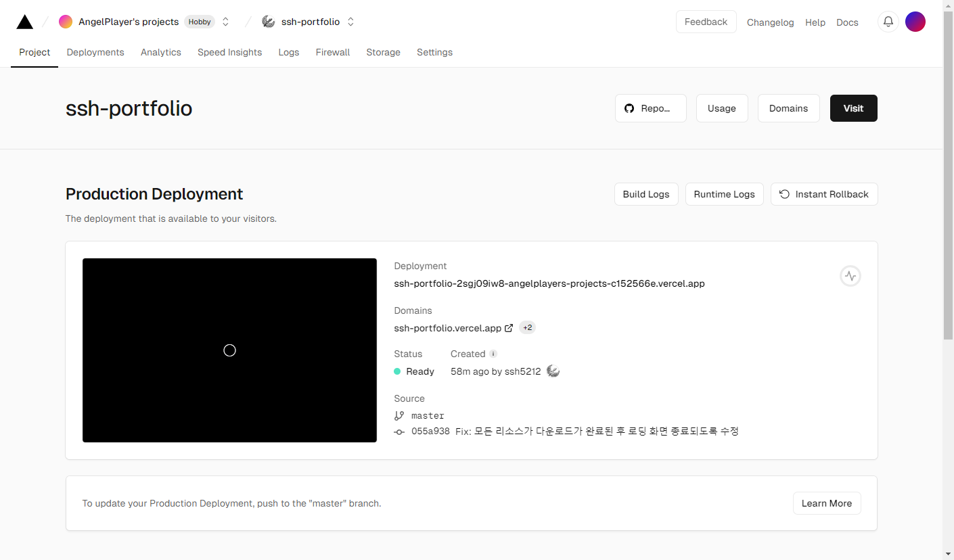Click the master branch link

pos(428,415)
